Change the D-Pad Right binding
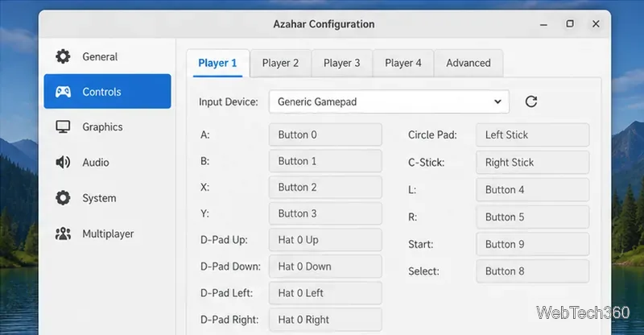The height and width of the screenshot is (335, 644). click(325, 320)
